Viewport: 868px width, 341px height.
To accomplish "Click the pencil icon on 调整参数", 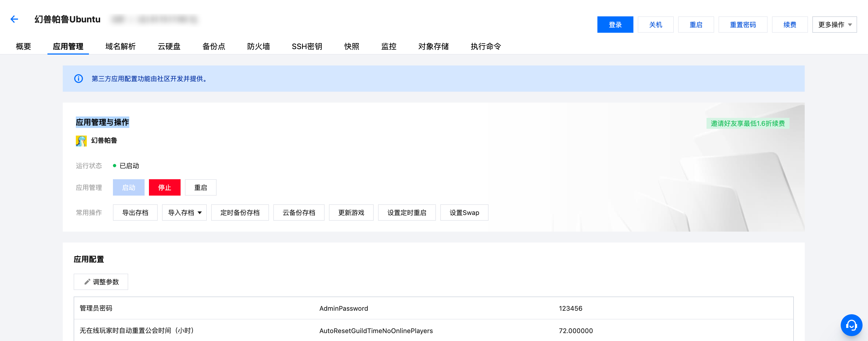I will click(87, 282).
